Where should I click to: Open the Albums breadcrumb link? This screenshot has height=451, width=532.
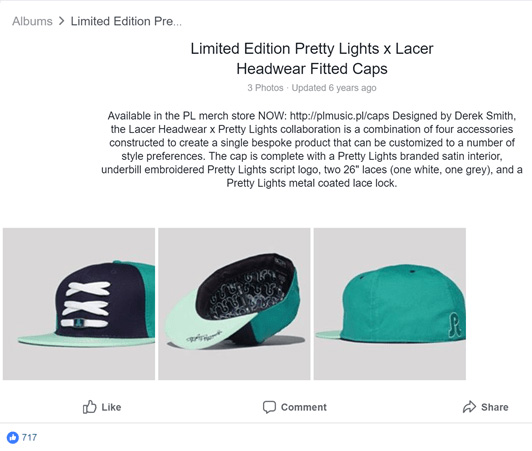32,21
